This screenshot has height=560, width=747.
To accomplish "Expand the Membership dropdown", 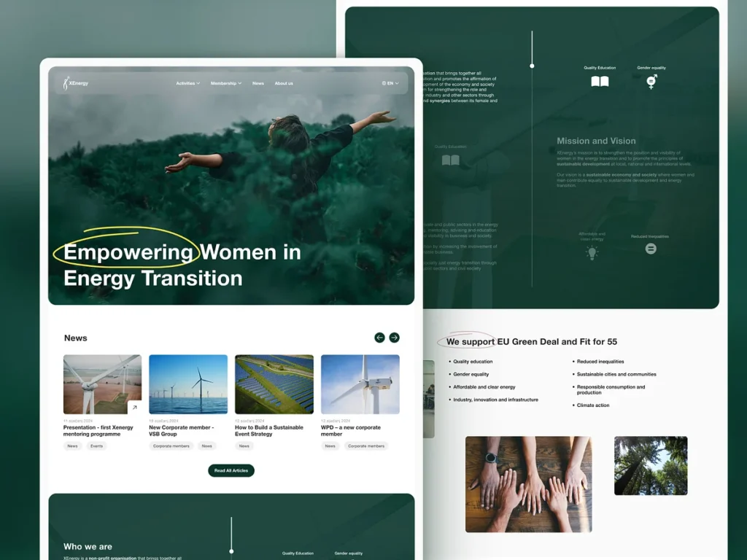I will [x=225, y=83].
